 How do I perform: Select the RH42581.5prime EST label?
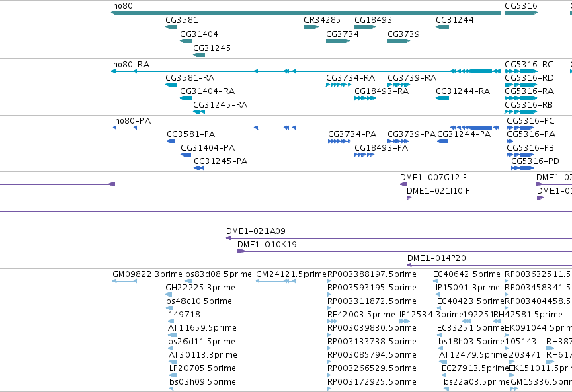click(x=528, y=315)
